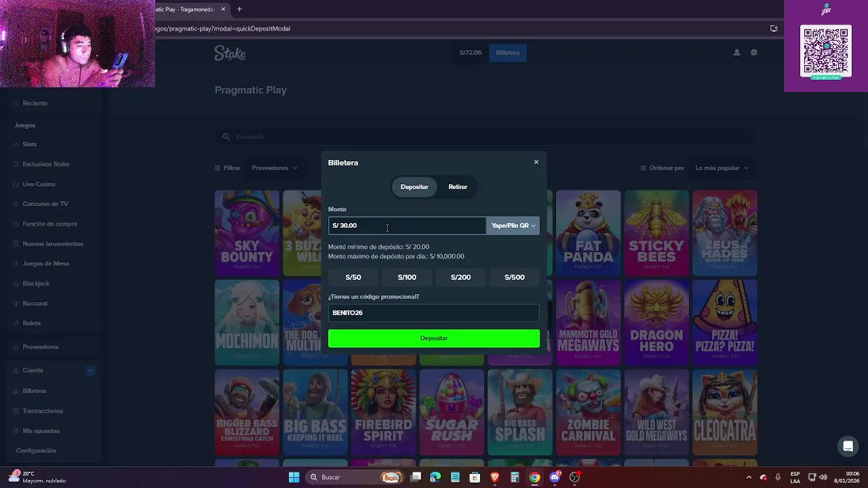Screen dimensions: 868x488
Task: Open the Pizza! Pizza? Pizza! game thumbnail
Action: pos(724,323)
